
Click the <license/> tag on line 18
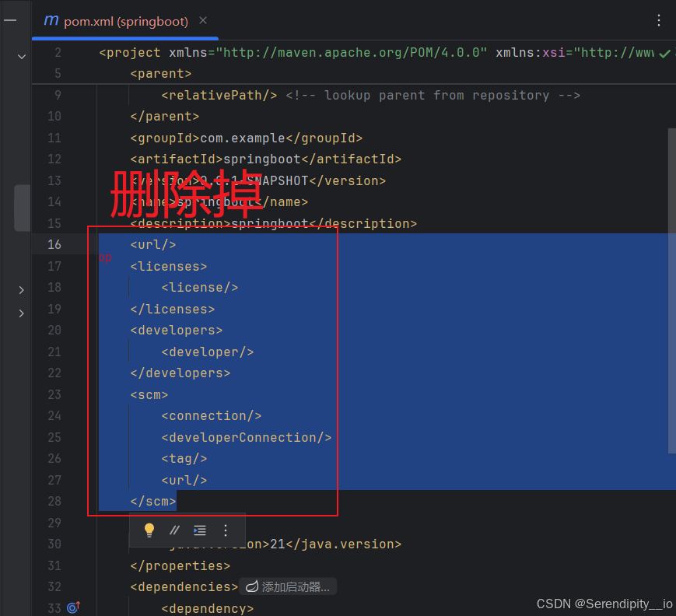point(200,288)
